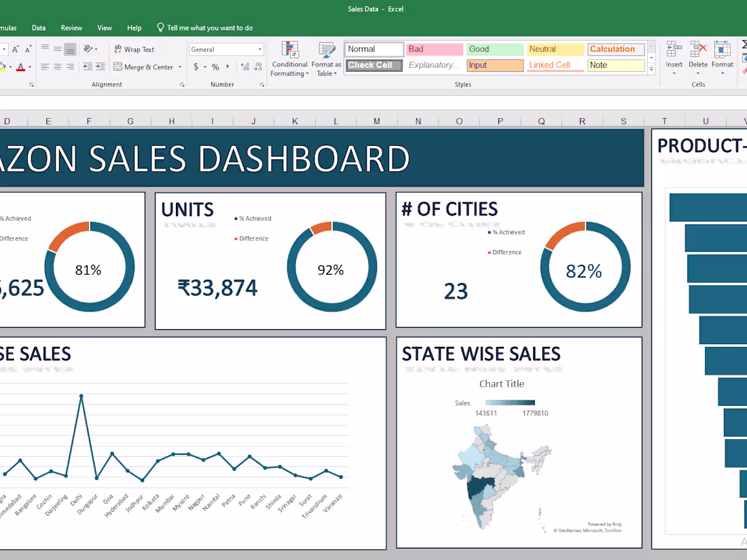Screen dimensions: 747x560
Task: Expand the Merge & Center dropdown arrow
Action: (x=180, y=67)
